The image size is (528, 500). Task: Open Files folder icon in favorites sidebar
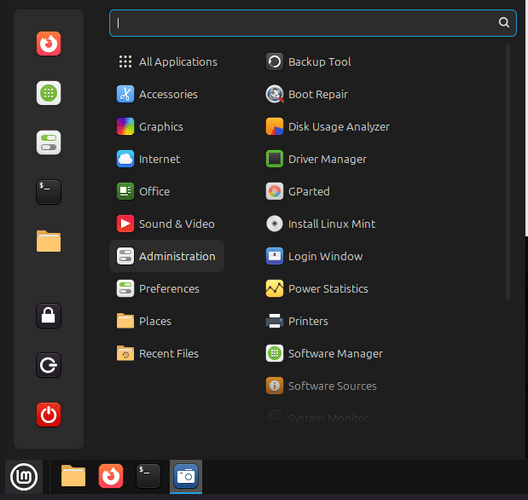tap(48, 241)
